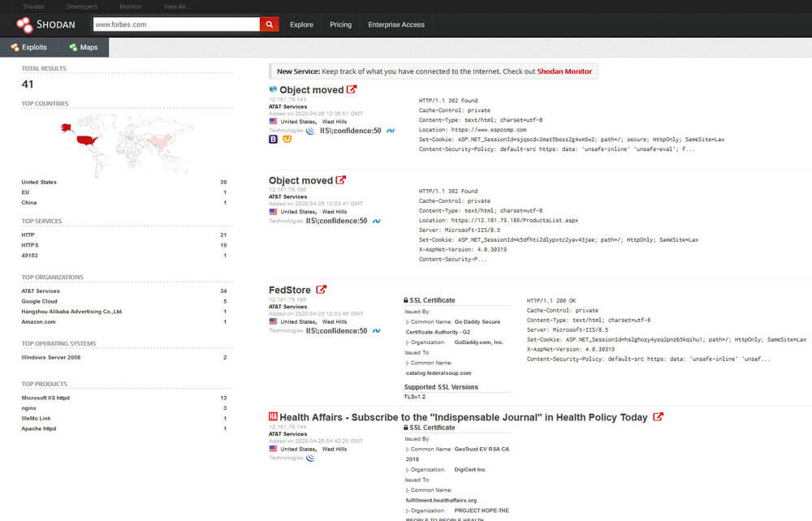Click the US flag in the FedStore result
Screen dimensions: 812x521
tap(273, 321)
